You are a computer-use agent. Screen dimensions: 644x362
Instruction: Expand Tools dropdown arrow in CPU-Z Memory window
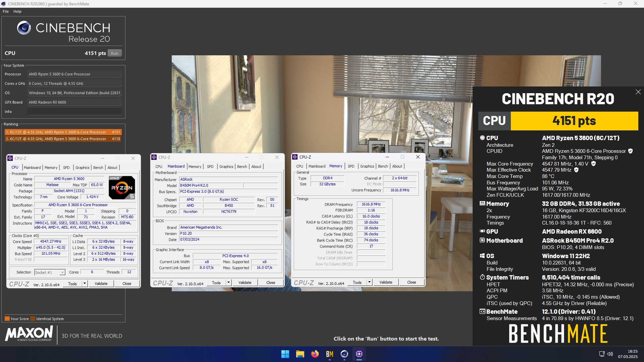coord(369,282)
